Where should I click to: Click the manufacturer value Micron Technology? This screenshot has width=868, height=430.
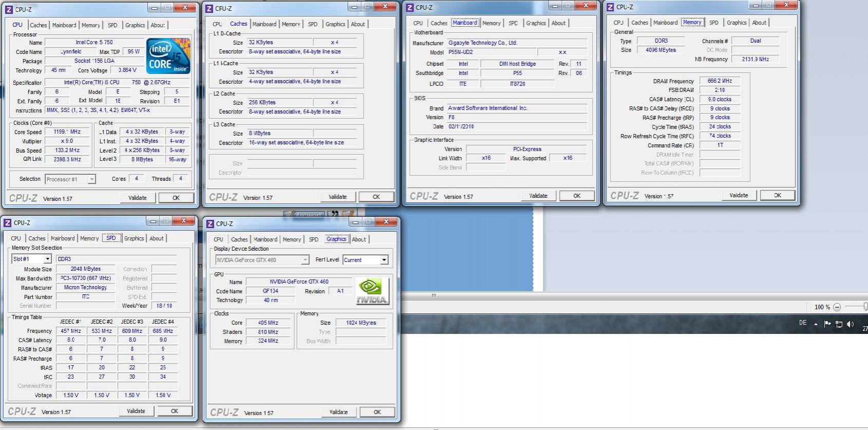click(x=85, y=288)
